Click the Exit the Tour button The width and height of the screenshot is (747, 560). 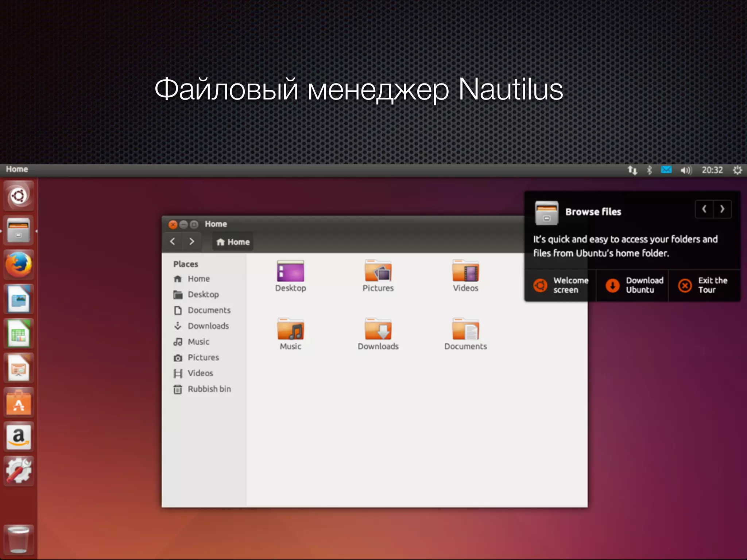coord(704,285)
